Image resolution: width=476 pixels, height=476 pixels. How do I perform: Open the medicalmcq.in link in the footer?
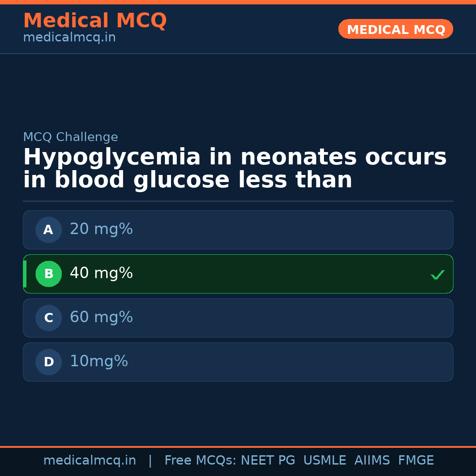click(x=89, y=461)
